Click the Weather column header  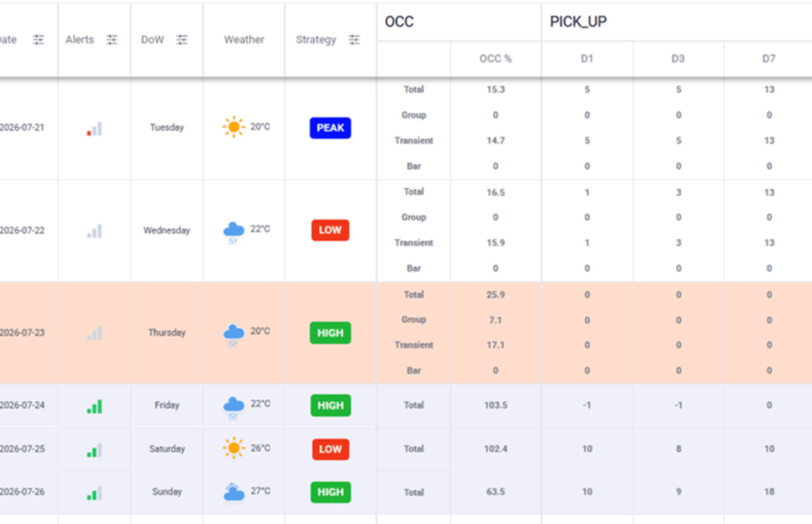point(244,40)
